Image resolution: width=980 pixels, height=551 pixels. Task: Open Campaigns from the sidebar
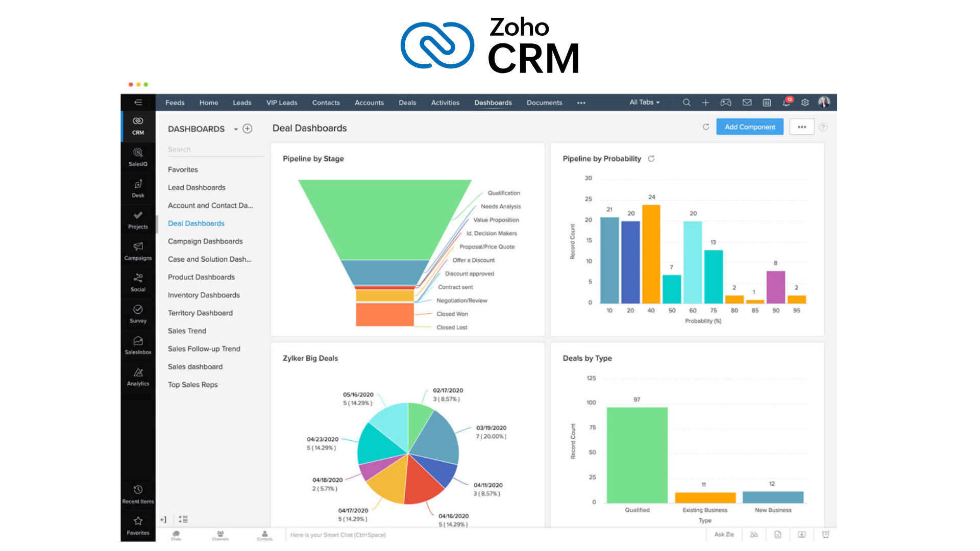(138, 252)
